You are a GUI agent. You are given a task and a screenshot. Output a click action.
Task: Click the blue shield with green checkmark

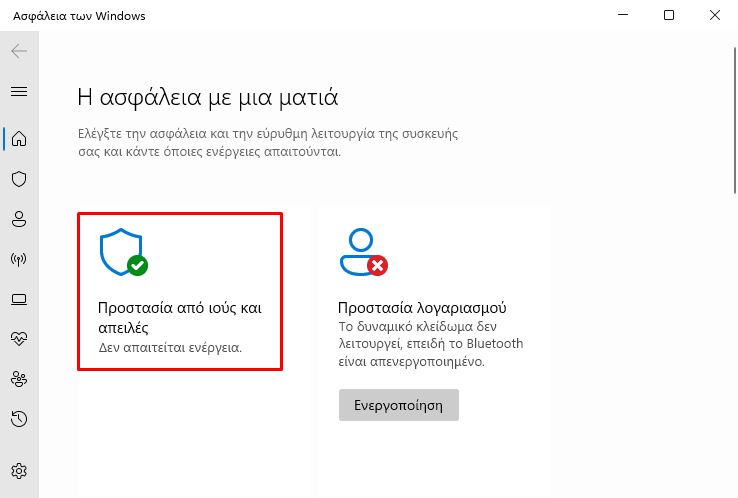(124, 252)
